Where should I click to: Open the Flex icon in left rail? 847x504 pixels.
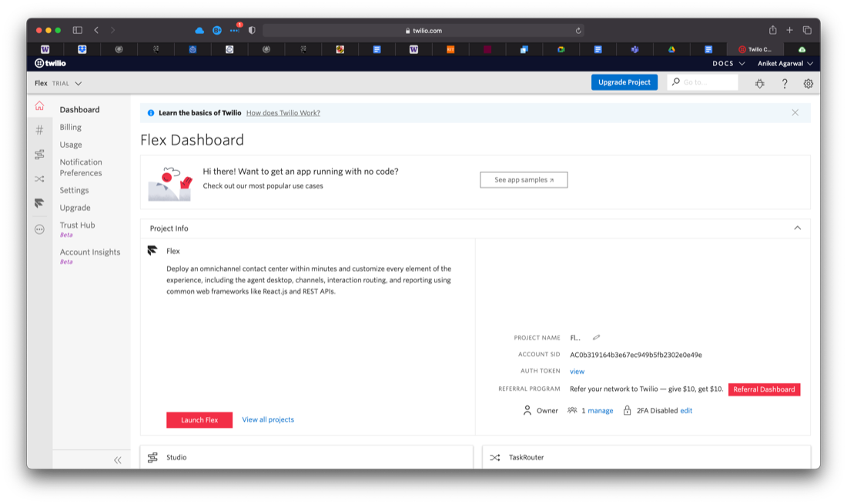(39, 203)
